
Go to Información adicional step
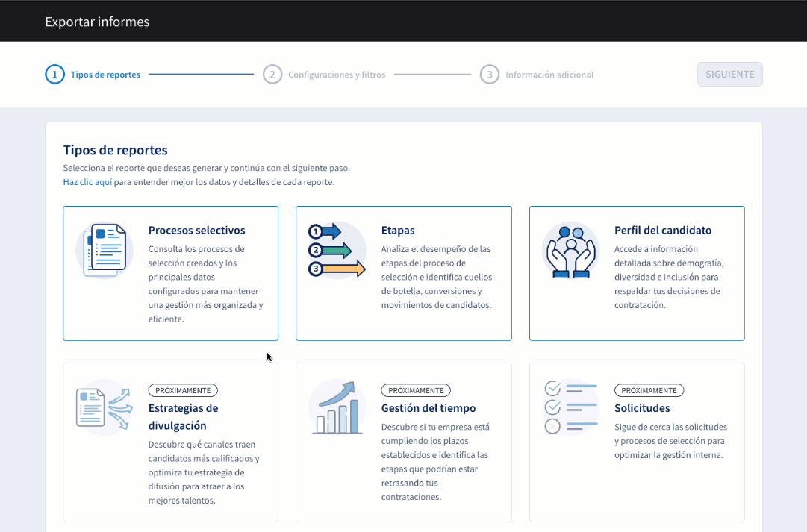pos(549,75)
